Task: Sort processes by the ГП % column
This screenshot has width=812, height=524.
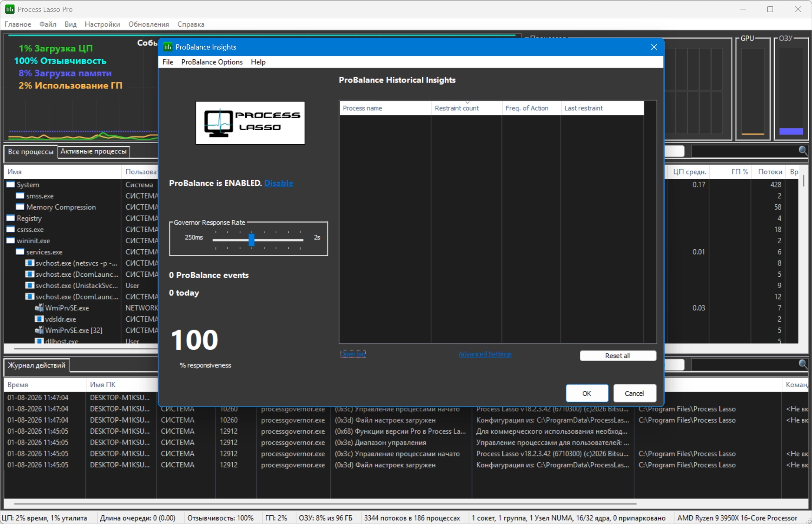Action: (731, 172)
